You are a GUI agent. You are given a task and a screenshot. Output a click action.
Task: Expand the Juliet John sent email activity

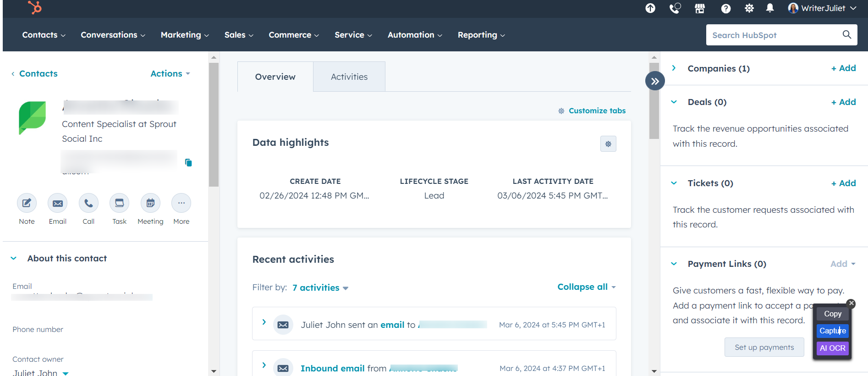click(x=264, y=322)
